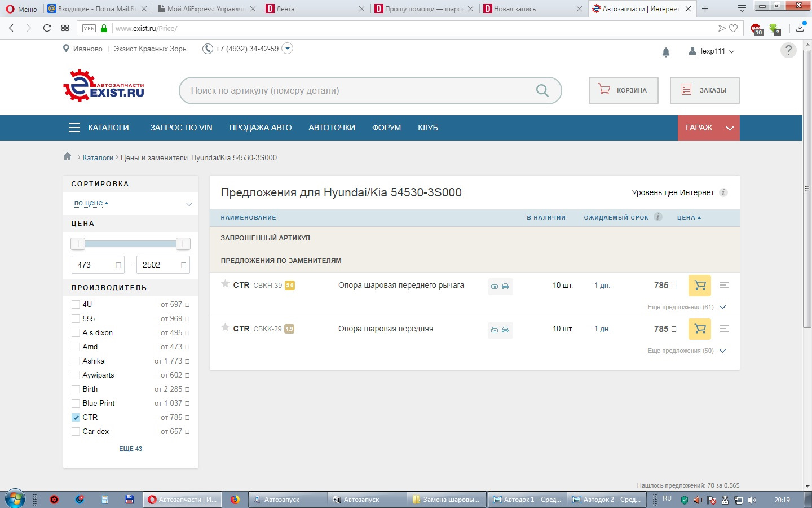Click Иваново city link
This screenshot has height=508, width=812.
88,49
